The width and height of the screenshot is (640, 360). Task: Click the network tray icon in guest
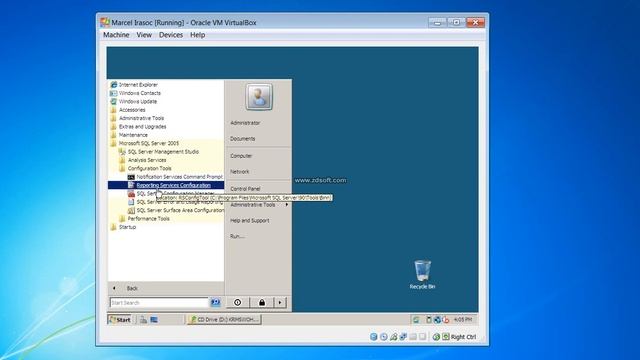tap(437, 320)
